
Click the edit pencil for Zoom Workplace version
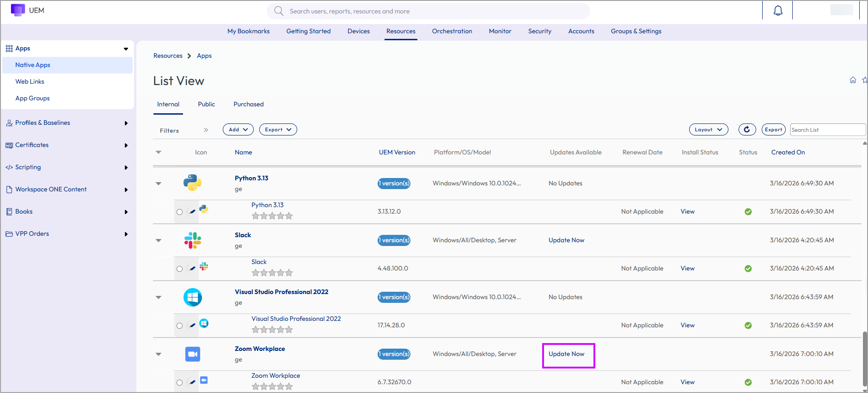[192, 382]
